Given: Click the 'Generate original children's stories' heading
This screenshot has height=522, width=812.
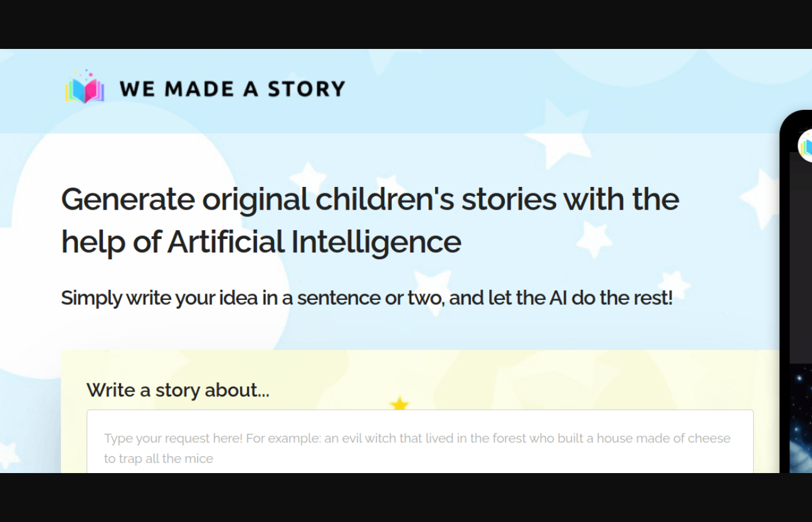Looking at the screenshot, I should [369, 200].
